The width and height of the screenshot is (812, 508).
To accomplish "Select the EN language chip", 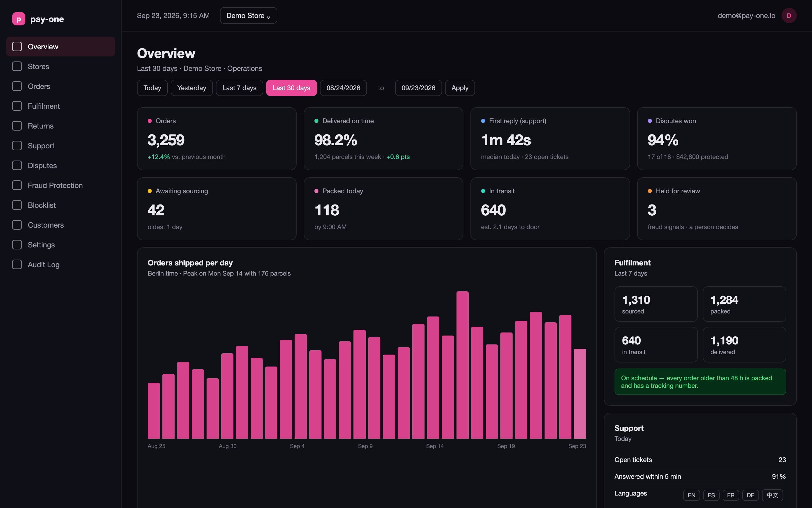I will (691, 495).
